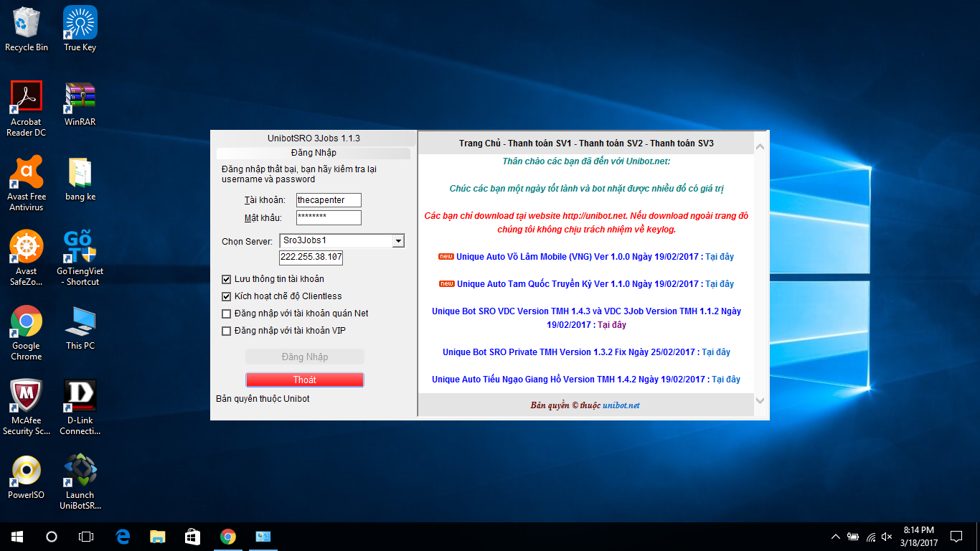
Task: Click the red Thoát button
Action: point(304,380)
